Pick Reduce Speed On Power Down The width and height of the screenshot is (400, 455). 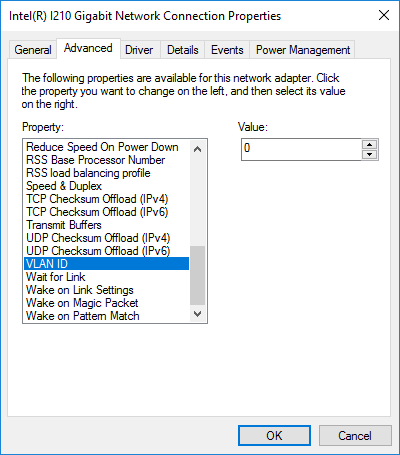pos(107,147)
